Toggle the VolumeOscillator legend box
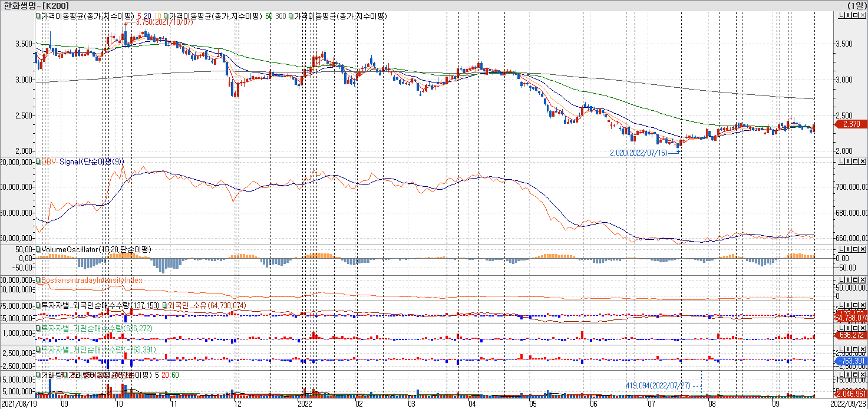 (38, 249)
